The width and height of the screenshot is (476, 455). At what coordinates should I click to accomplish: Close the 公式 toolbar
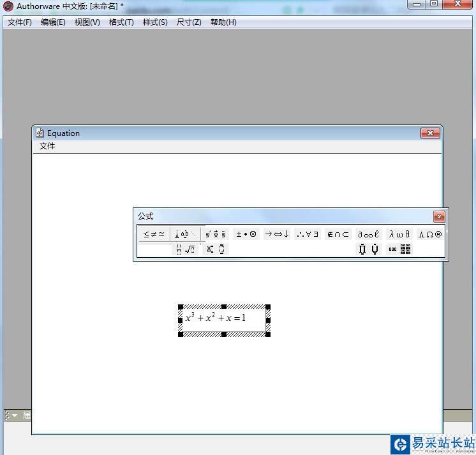[439, 216]
